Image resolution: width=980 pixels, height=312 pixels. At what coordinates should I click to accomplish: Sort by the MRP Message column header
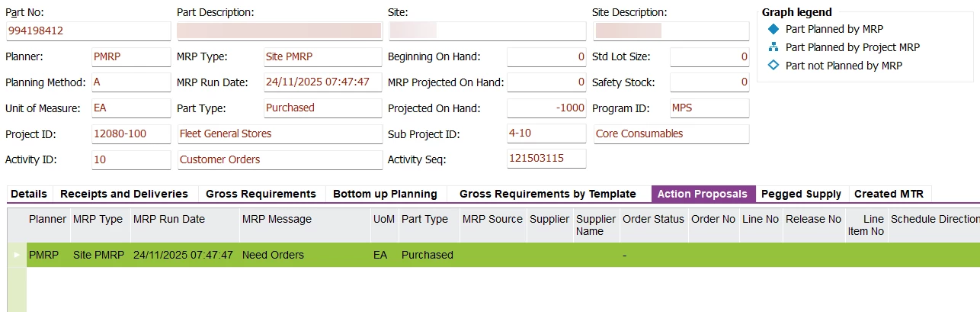point(277,219)
